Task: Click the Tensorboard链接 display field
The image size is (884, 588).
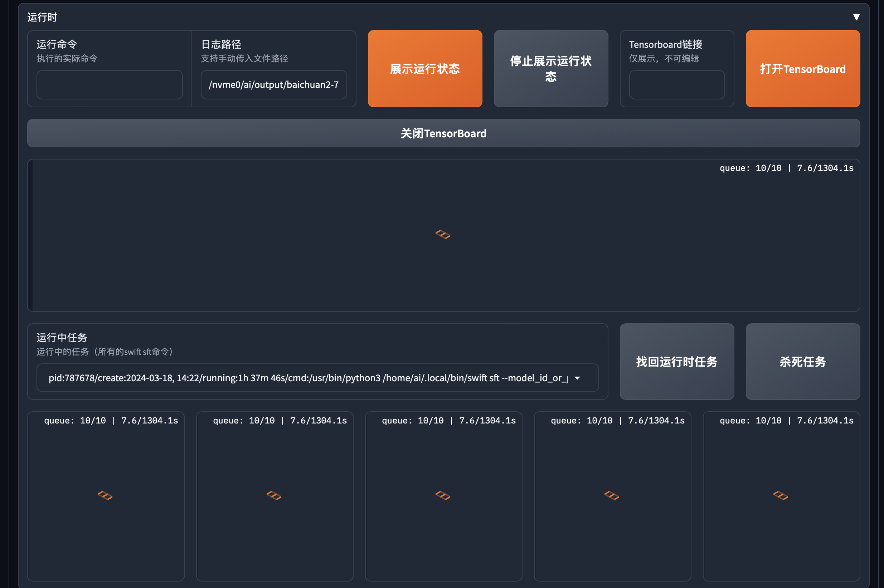Action: 676,85
